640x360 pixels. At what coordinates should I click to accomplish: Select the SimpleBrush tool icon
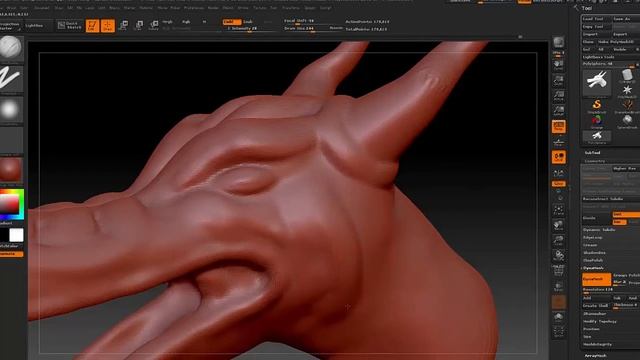click(597, 106)
